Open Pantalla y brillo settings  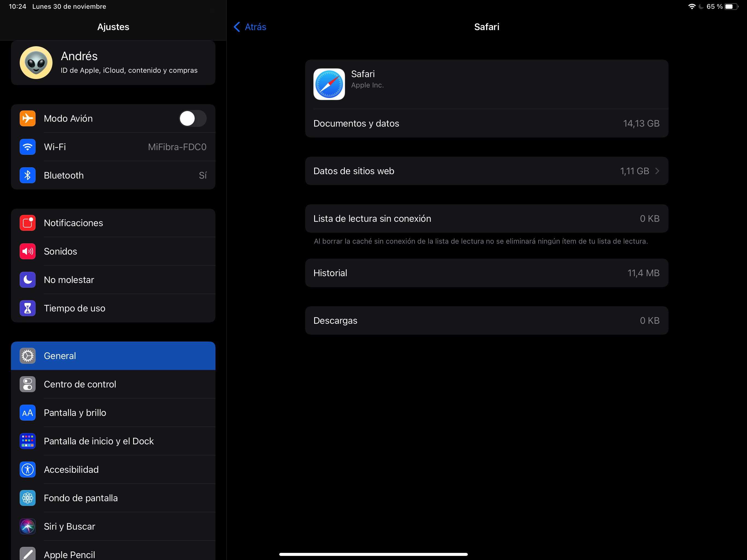tap(113, 412)
